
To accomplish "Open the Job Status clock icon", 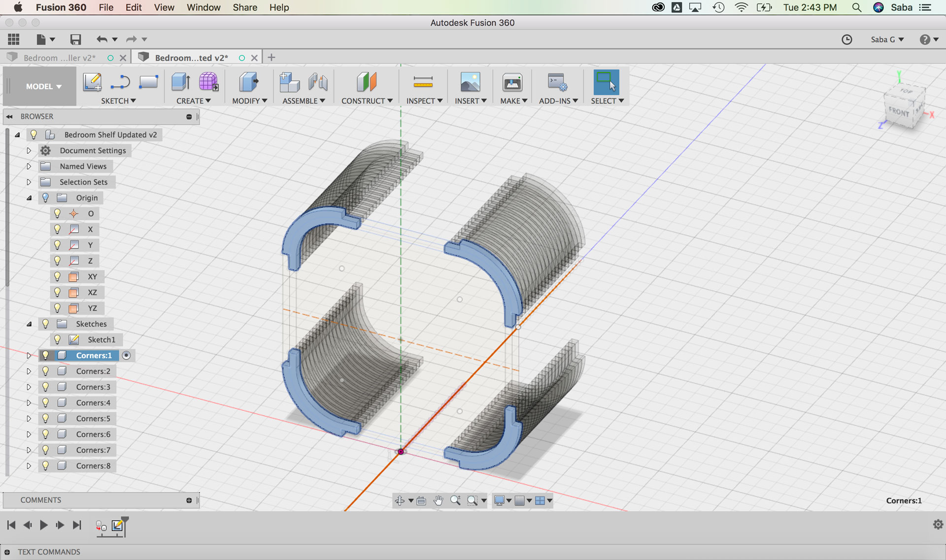I will (846, 39).
